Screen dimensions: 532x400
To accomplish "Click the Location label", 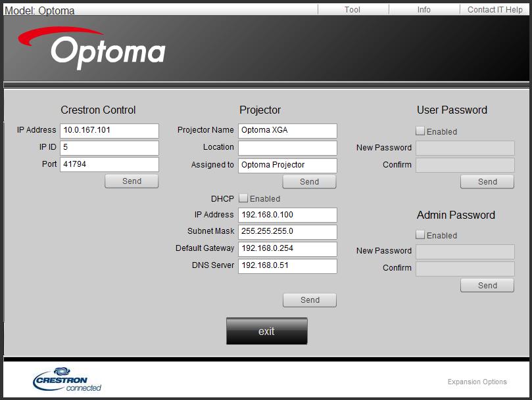I will pyautogui.click(x=218, y=146).
